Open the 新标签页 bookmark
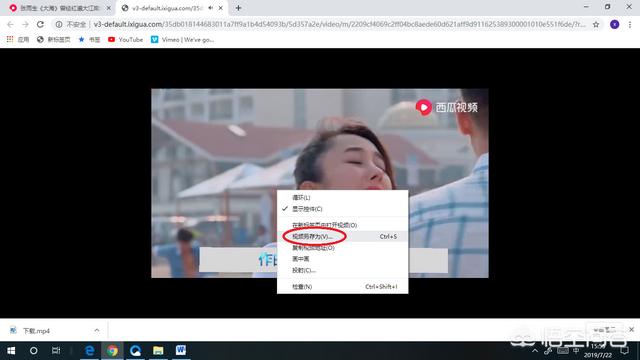The image size is (640, 360). click(53, 40)
